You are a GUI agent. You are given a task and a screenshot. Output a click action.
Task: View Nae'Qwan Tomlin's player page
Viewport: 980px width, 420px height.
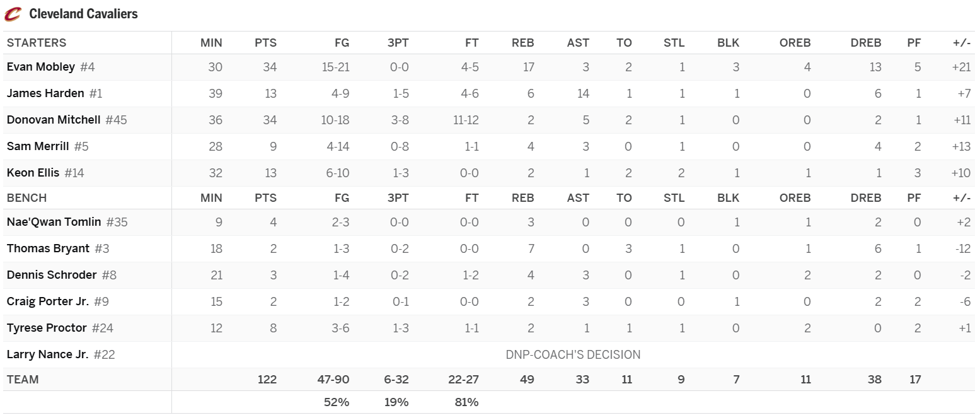click(54, 222)
